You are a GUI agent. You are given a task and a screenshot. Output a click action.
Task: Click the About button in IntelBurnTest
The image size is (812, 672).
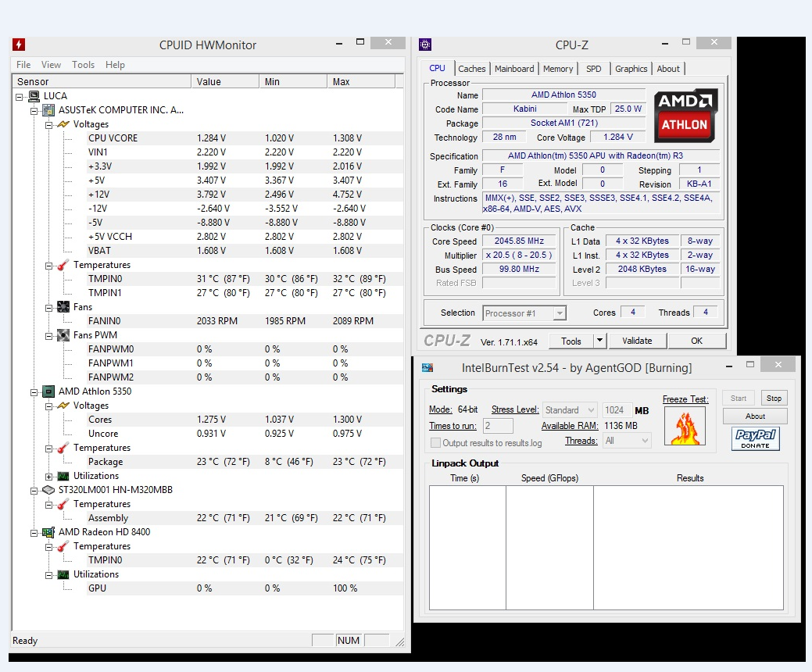tap(755, 416)
